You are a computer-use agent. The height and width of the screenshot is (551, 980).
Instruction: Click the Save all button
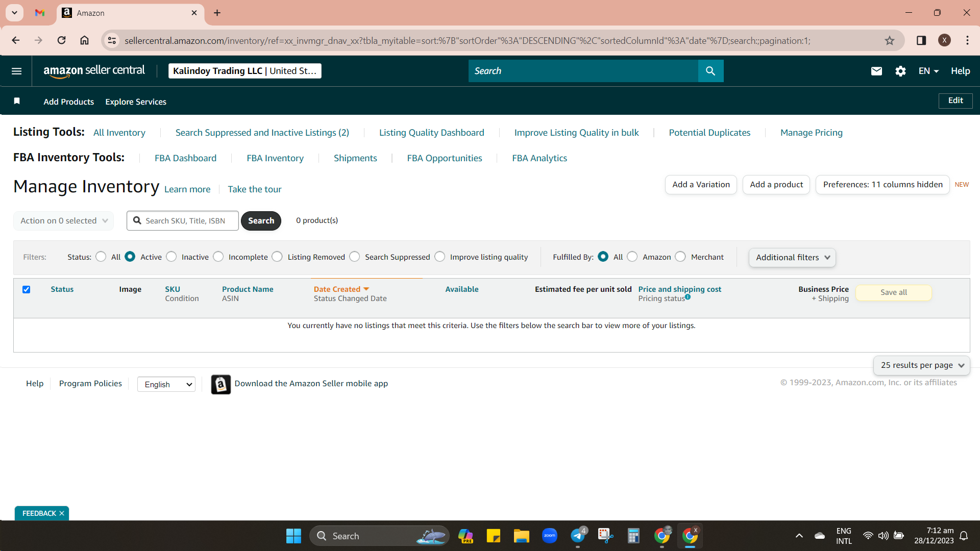click(894, 292)
